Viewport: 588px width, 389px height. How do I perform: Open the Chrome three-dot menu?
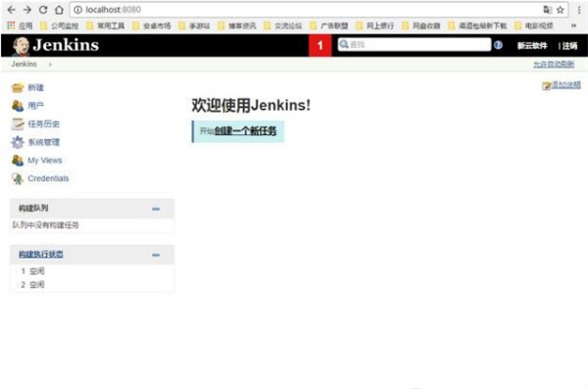[x=579, y=10]
